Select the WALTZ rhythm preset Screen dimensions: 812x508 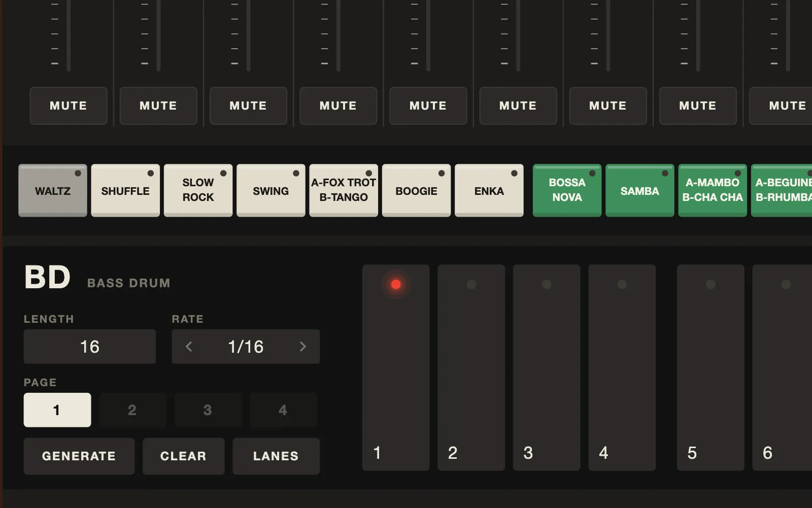coord(53,190)
